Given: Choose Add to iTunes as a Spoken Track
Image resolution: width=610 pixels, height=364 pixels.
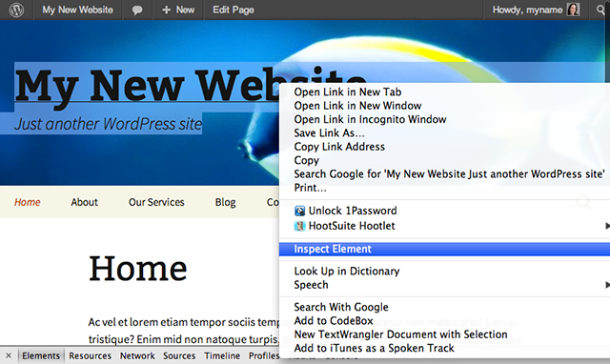Looking at the screenshot, I should pos(374,348).
